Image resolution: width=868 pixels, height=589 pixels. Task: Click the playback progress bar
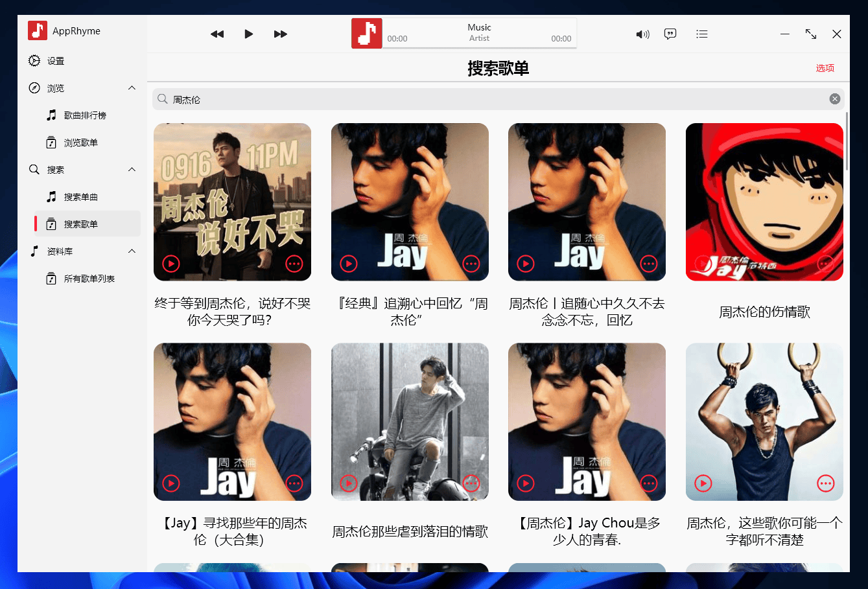click(x=479, y=48)
